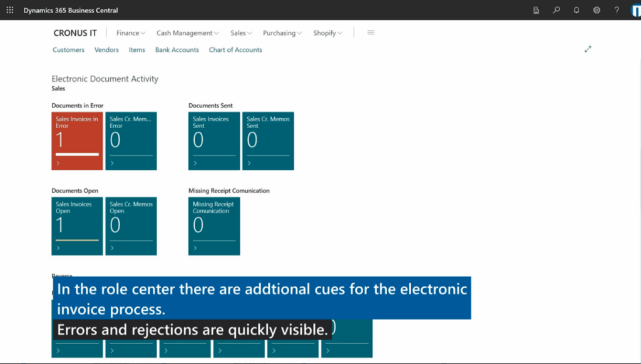Open the settings gear icon
This screenshot has height=364, width=641.
pyautogui.click(x=597, y=10)
